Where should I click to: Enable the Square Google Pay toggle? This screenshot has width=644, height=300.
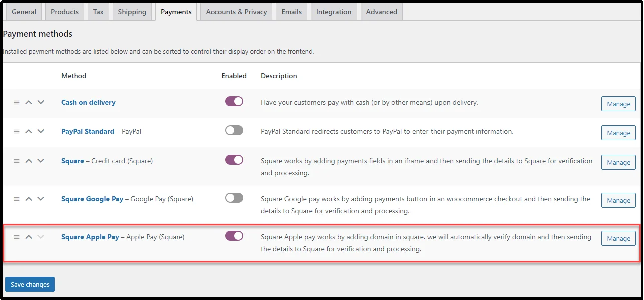pyautogui.click(x=234, y=198)
